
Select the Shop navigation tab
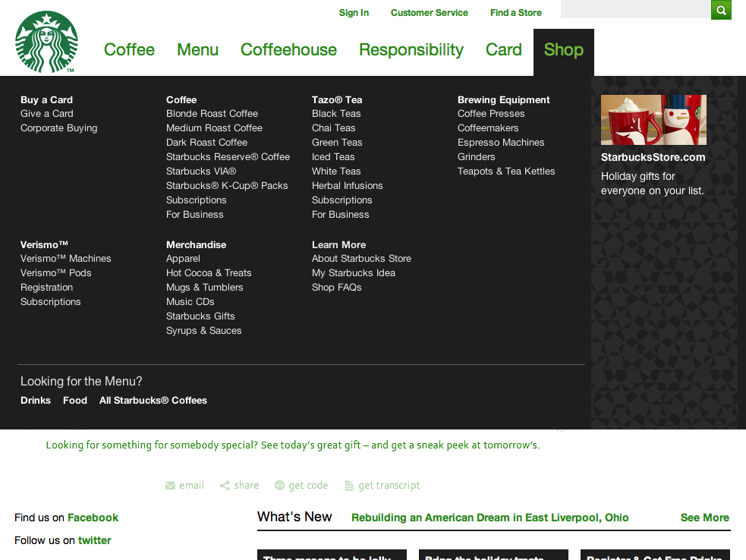563,52
